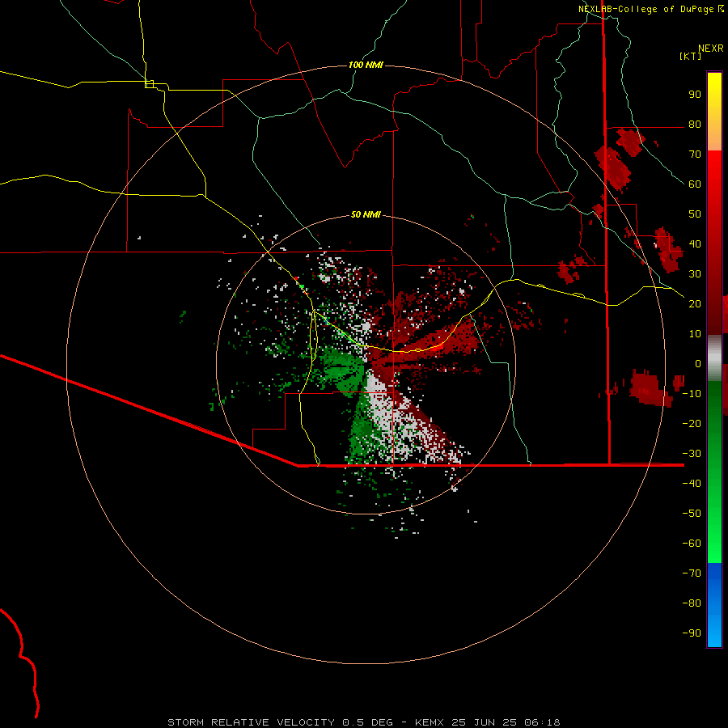Click the -30 value on velocity scale
The image size is (728, 728).
(x=692, y=454)
